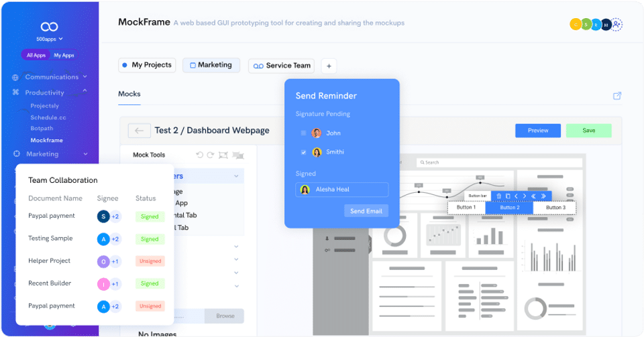Click John's avatar in Send Reminder
This screenshot has height=337, width=644.
pos(316,133)
